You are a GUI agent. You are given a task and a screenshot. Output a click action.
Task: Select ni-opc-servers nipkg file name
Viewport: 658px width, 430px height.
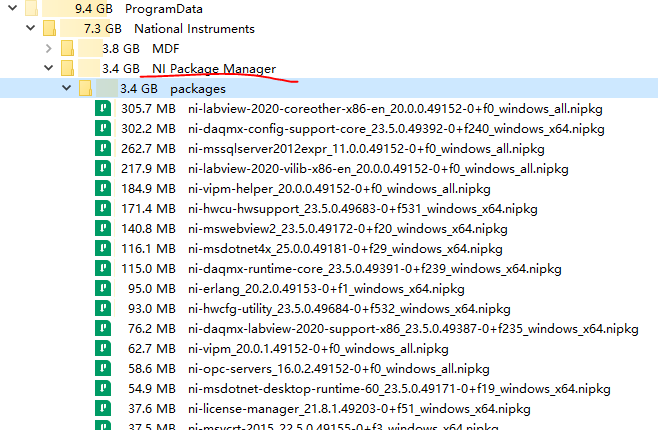pyautogui.click(x=339, y=369)
